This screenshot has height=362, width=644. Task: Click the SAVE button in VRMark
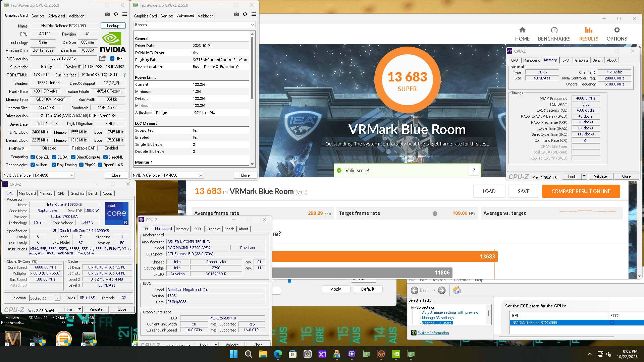(524, 191)
